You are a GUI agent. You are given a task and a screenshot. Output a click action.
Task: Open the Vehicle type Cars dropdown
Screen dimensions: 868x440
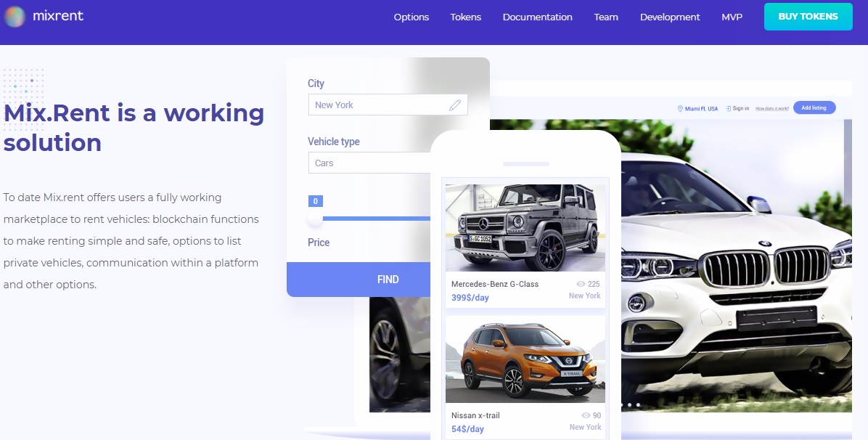(369, 163)
